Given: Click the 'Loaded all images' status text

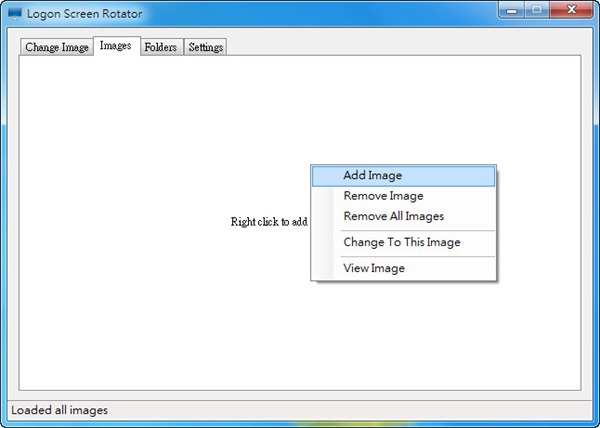Looking at the screenshot, I should point(59,410).
